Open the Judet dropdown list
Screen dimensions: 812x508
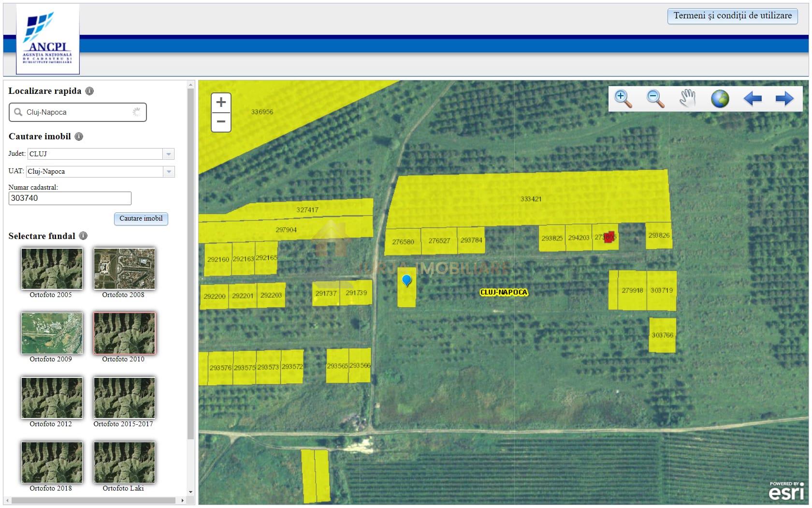(x=168, y=154)
